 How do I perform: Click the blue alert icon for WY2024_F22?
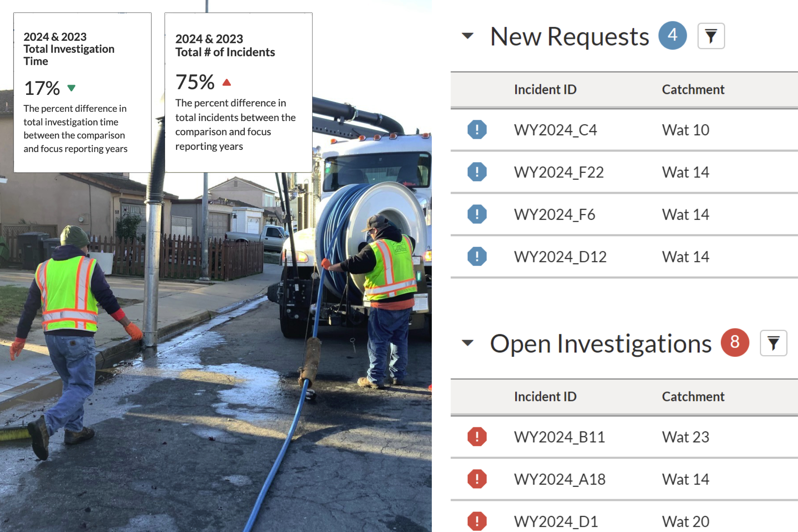477,172
